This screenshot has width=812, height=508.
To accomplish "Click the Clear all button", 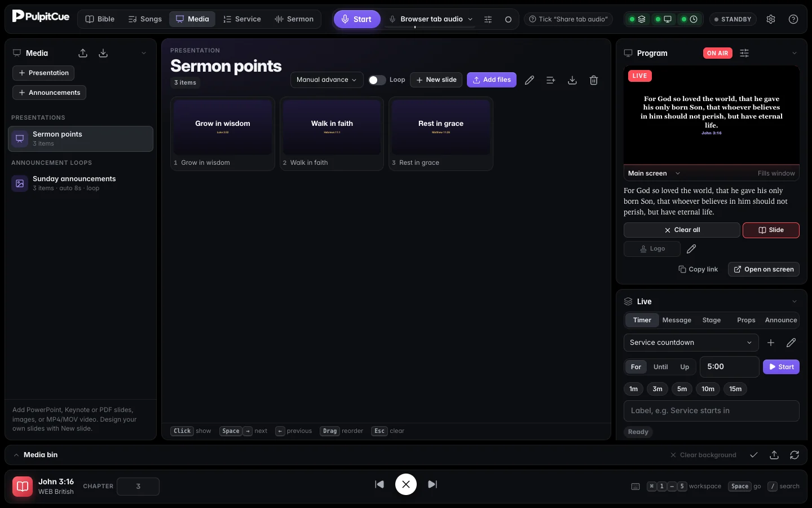I will tap(682, 230).
